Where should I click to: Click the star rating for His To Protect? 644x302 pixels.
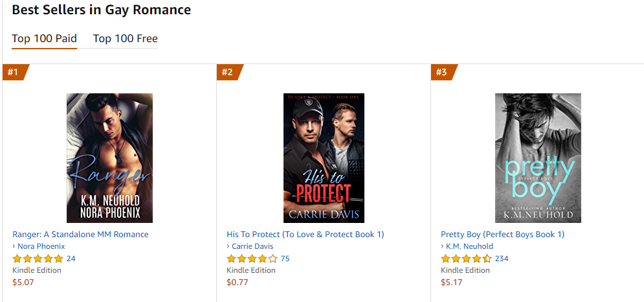(x=252, y=259)
